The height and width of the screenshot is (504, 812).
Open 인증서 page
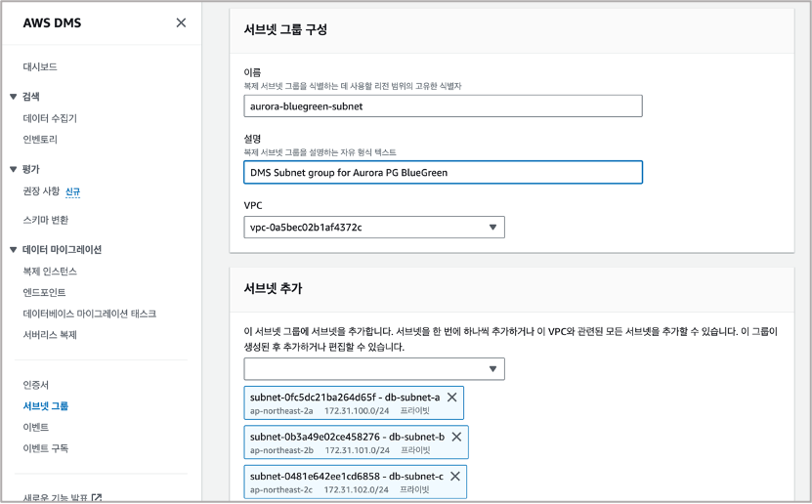click(36, 385)
